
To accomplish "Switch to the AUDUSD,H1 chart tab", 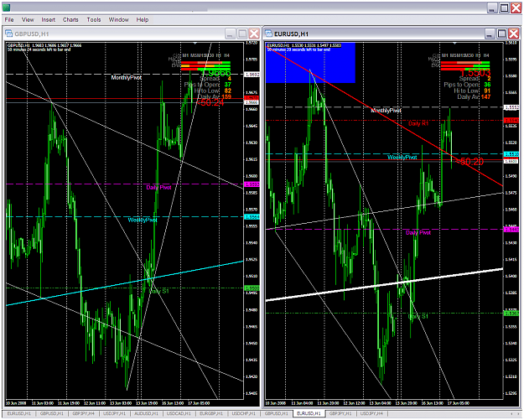I will point(146,413).
